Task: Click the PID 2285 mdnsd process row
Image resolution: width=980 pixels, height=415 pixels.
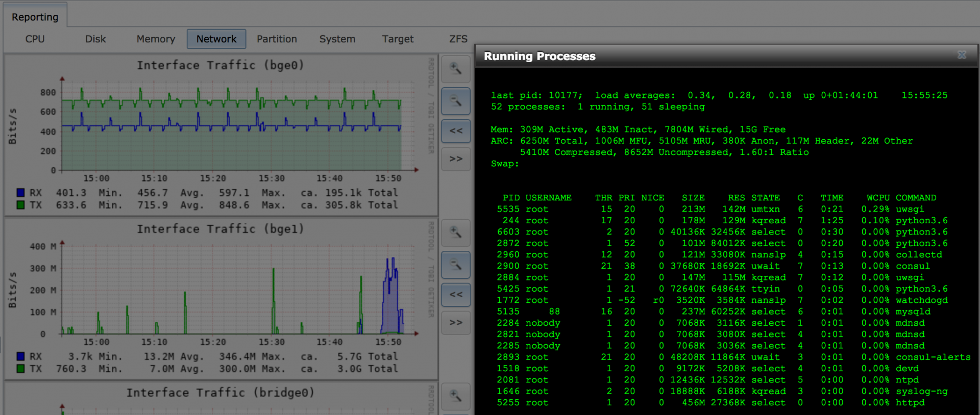Action: (710, 346)
